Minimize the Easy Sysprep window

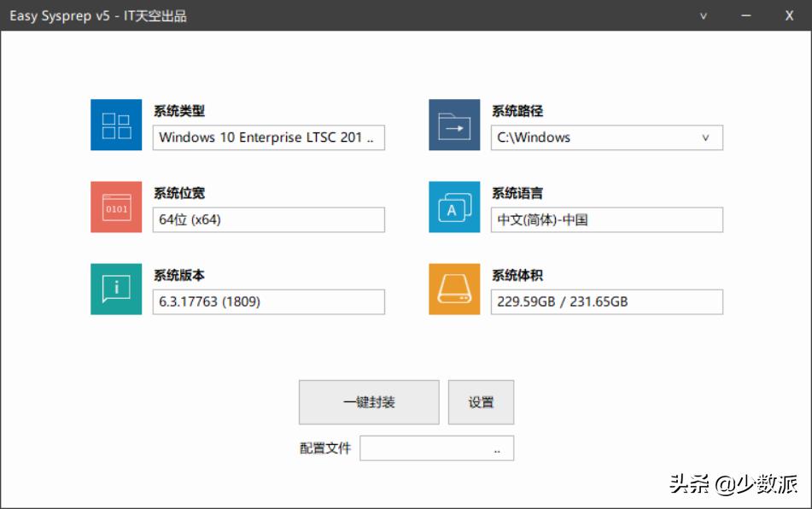pyautogui.click(x=747, y=15)
